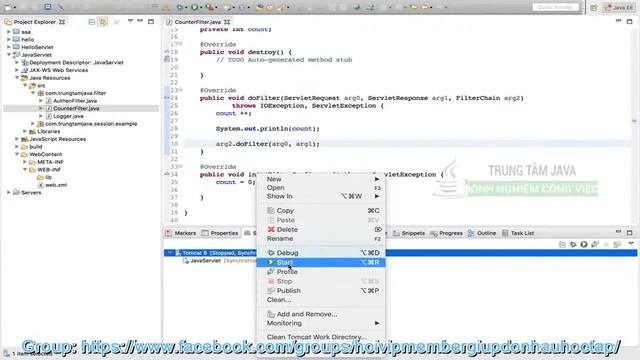Open the Show In submenu
Viewport: 640px width, 360px height.
(x=321, y=196)
